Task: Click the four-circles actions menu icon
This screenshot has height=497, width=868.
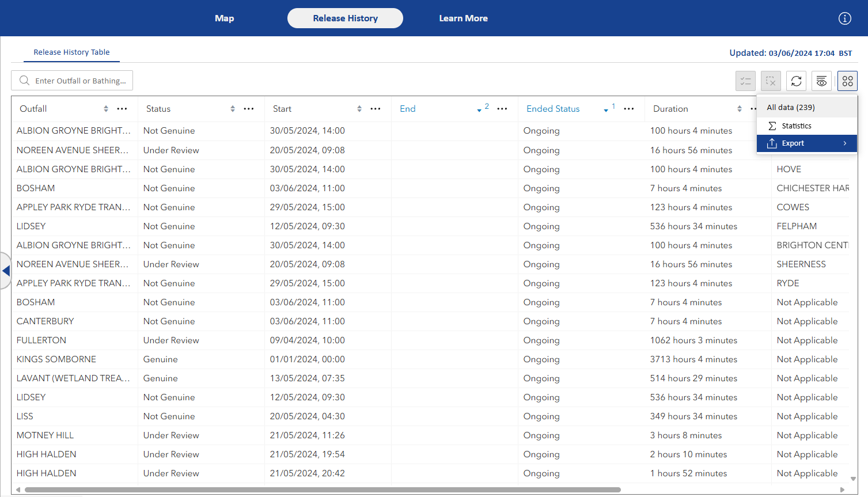Action: (847, 81)
